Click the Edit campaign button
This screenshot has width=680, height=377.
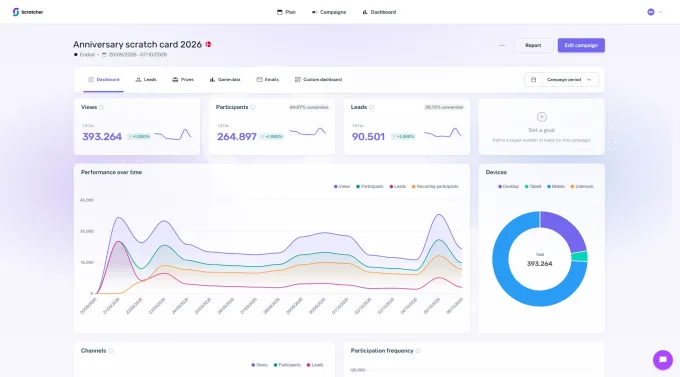pos(581,45)
